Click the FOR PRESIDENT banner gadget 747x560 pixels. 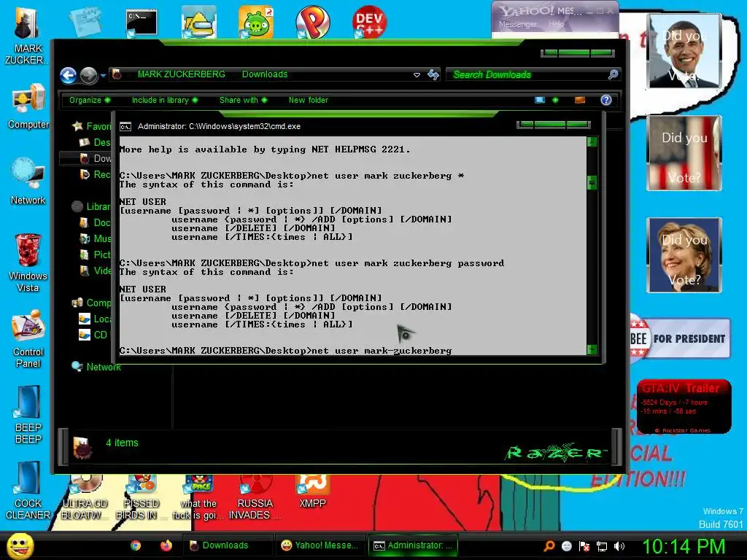tap(680, 338)
